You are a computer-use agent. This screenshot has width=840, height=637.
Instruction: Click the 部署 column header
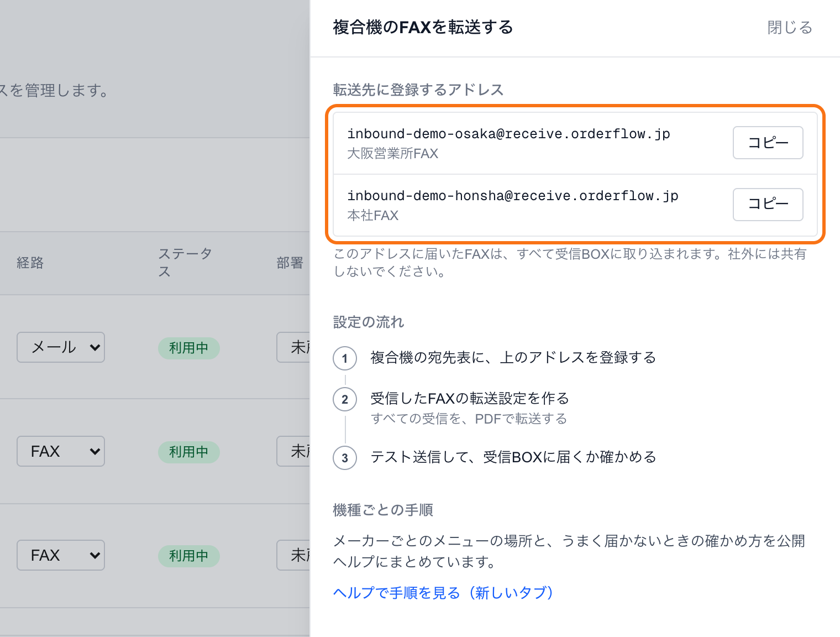[290, 263]
